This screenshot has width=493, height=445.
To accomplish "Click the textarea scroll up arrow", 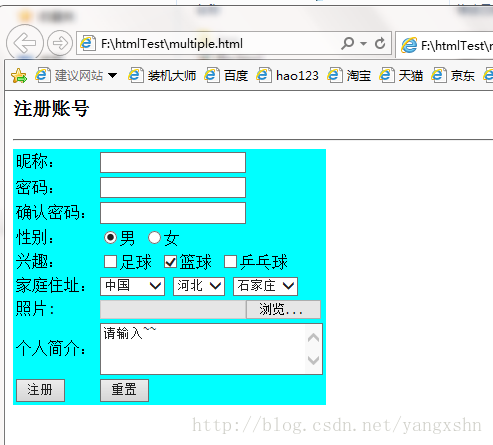I will click(313, 338).
